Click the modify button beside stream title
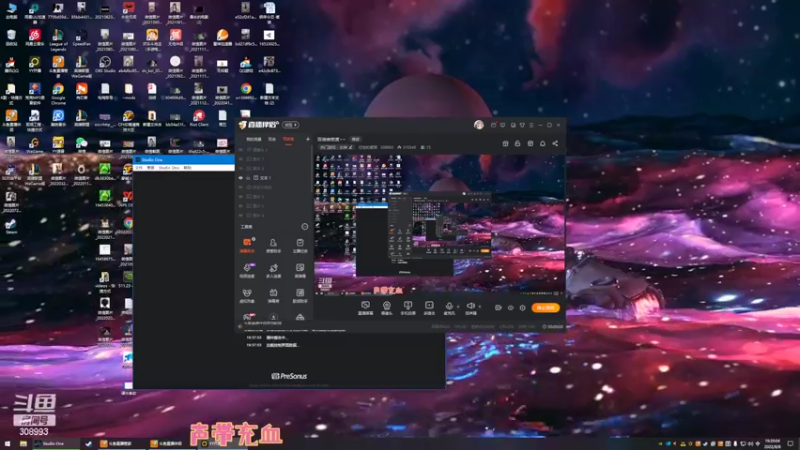Viewport: 800px width, 450px height. [356, 139]
